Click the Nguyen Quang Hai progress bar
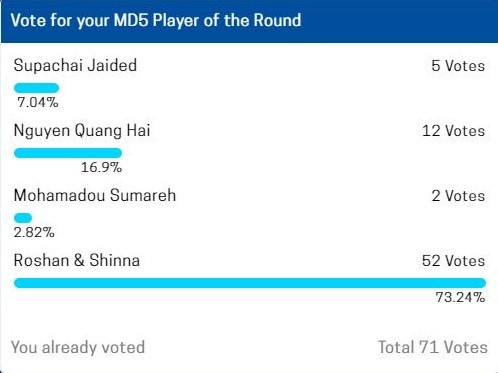The width and height of the screenshot is (498, 373). 68,153
